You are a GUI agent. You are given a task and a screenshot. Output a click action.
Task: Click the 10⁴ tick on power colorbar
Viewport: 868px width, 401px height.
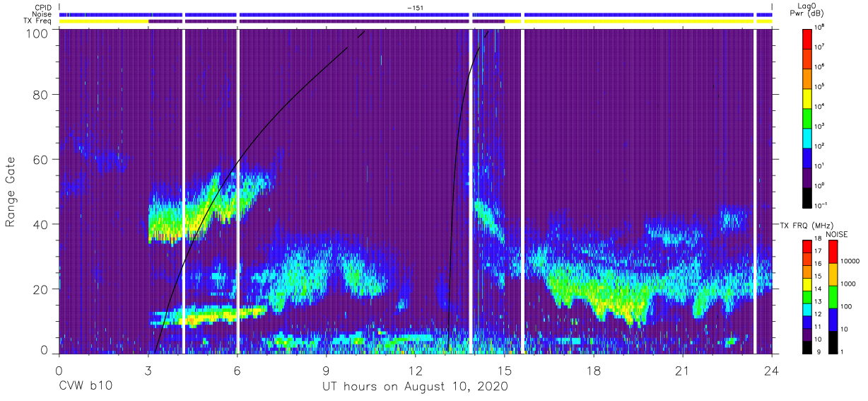tap(820, 107)
